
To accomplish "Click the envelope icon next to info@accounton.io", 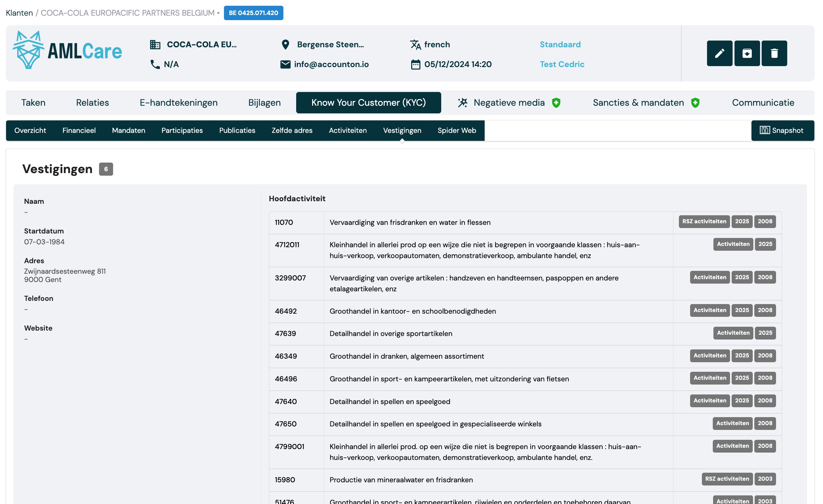I will pos(285,65).
